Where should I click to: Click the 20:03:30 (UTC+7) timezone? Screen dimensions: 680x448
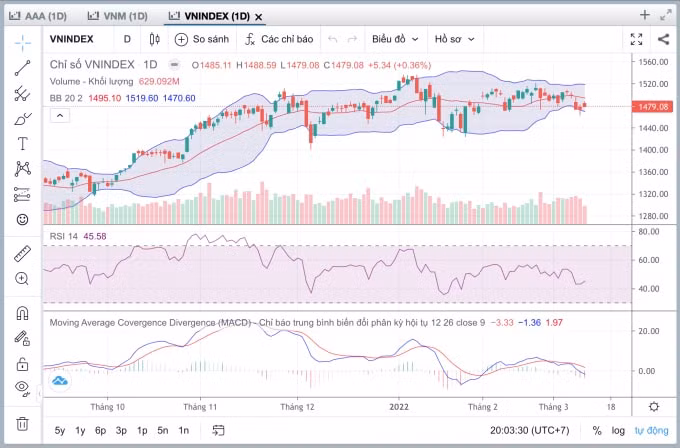tap(530, 431)
